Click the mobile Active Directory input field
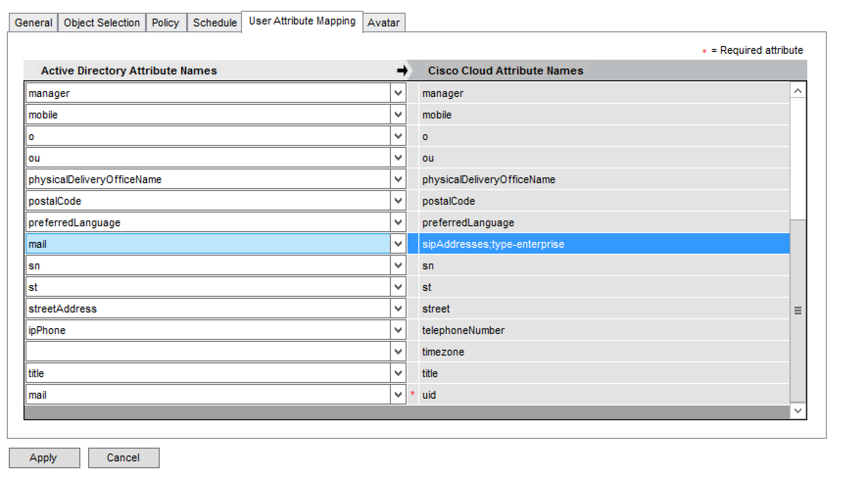Image resolution: width=868 pixels, height=479 pixels. (x=208, y=114)
